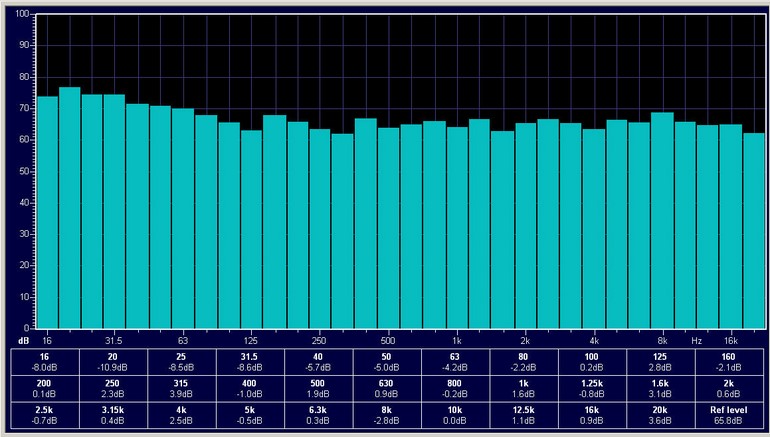
Task: Select the 1k cell showing 1.6dB
Action: [x=523, y=388]
